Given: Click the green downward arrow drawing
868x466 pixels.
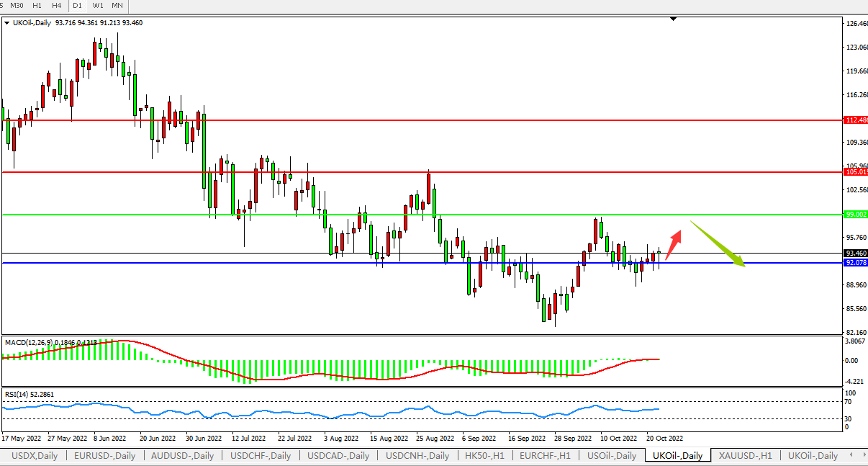Looking at the screenshot, I should point(718,243).
